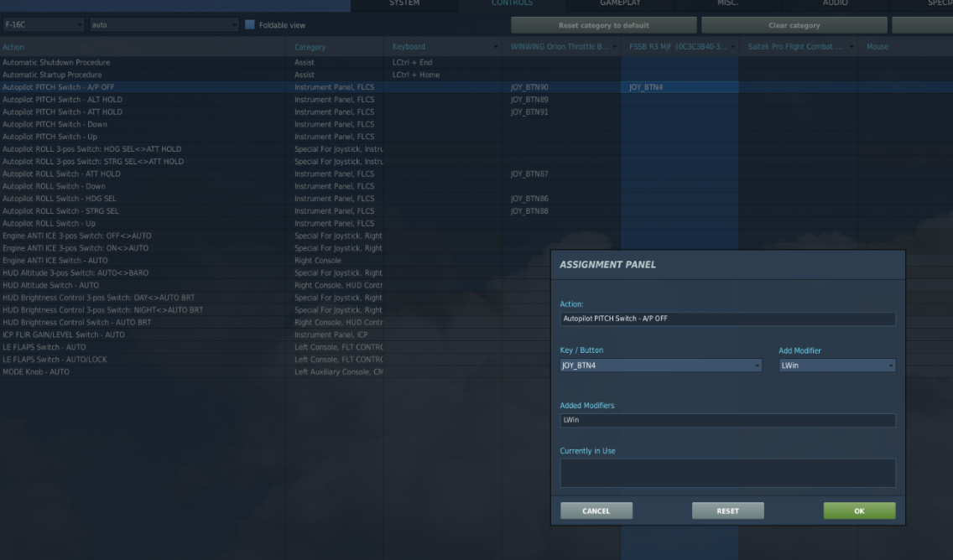The image size is (953, 560).
Task: Toggle the Foldable view checkbox
Action: (249, 25)
